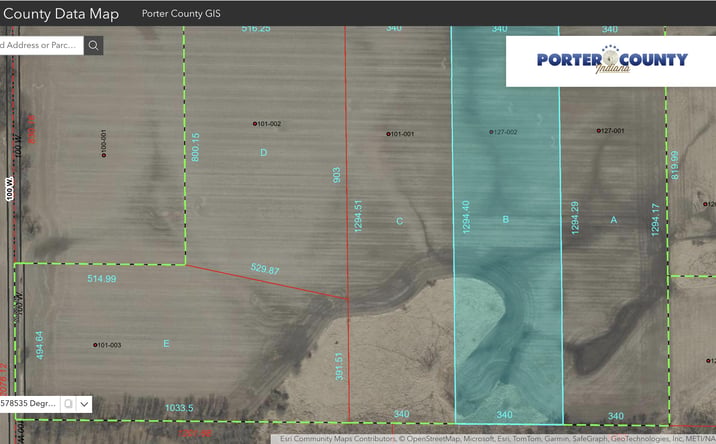Select parcel point 100-001
This screenshot has height=444, width=716.
point(104,155)
